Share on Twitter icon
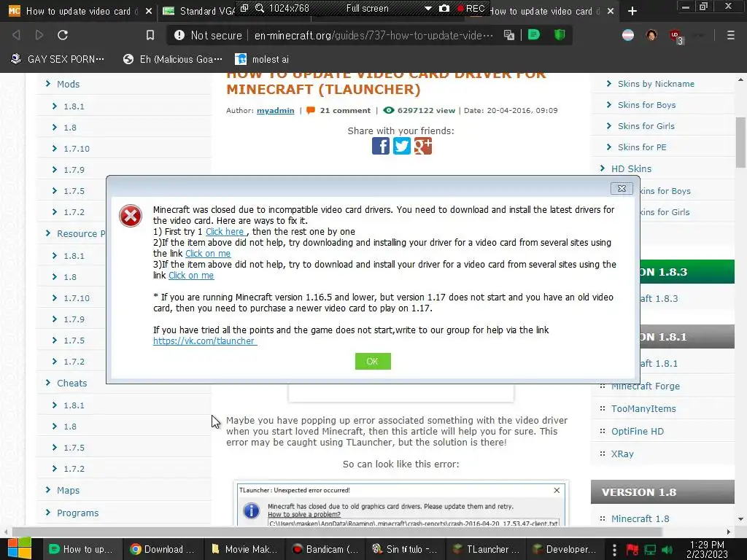This screenshot has height=560, width=747. point(402,146)
